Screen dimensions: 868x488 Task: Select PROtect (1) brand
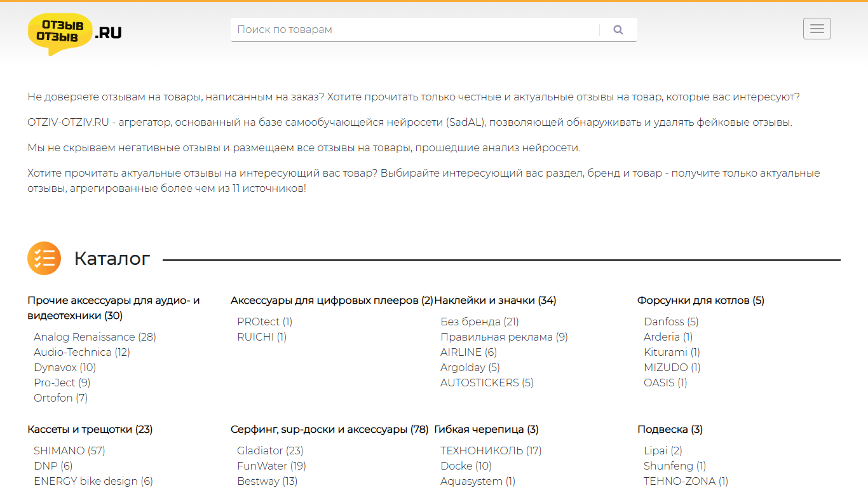point(265,322)
